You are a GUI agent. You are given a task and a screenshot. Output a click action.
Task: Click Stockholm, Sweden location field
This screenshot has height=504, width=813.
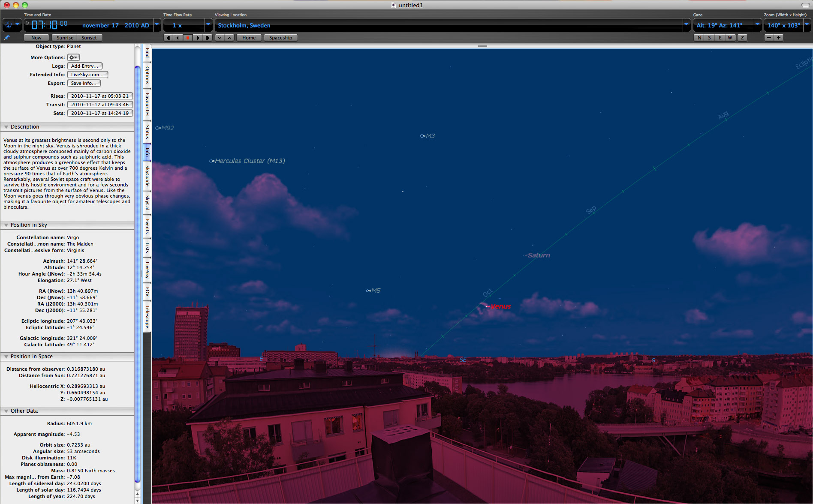click(448, 25)
